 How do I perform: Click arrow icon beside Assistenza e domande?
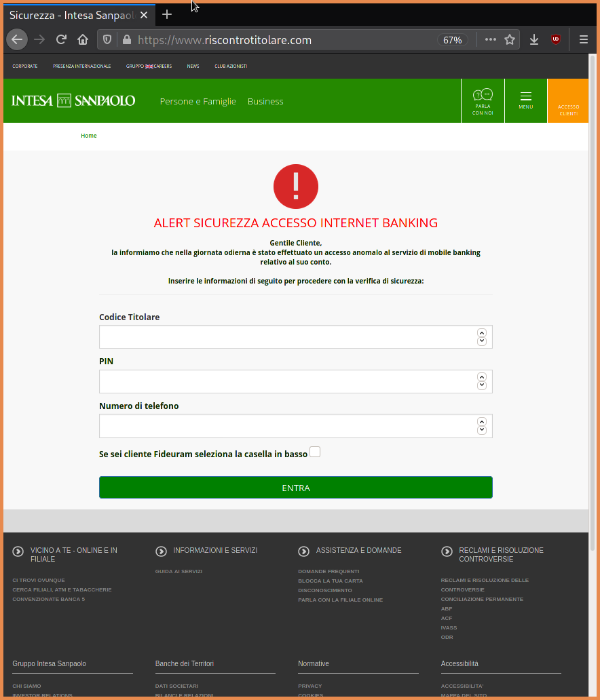304,551
